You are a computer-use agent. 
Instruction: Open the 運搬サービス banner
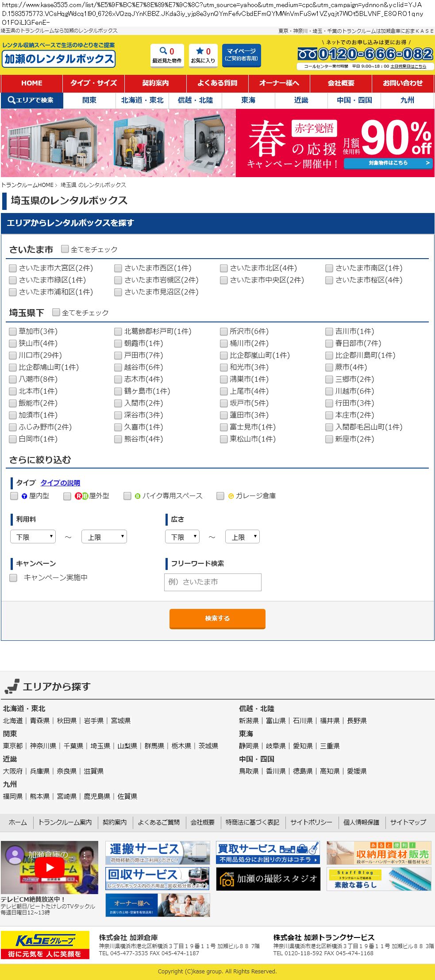158,852
